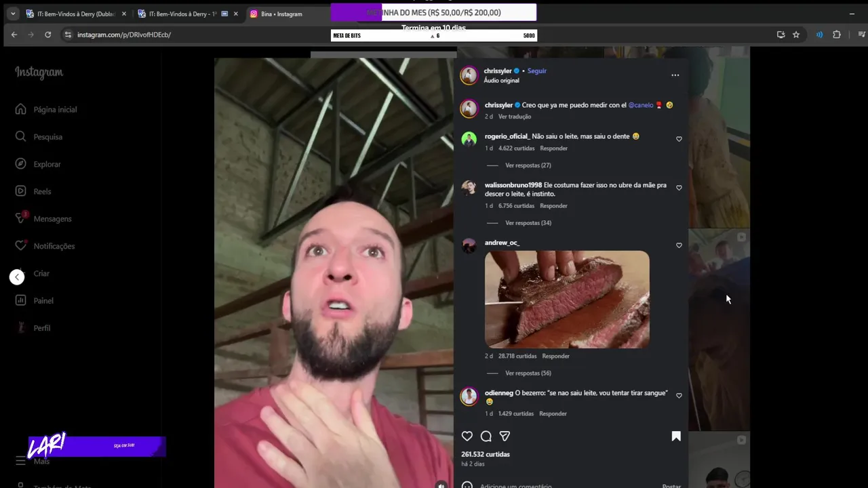Image resolution: width=868 pixels, height=488 pixels.
Task: Follow chrissyler with the Seguir link
Action: [537, 70]
